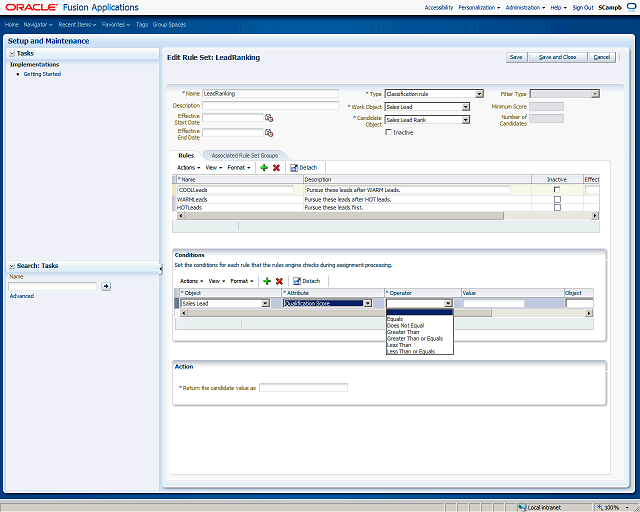Collapse the Tasks panel

[x=12, y=53]
